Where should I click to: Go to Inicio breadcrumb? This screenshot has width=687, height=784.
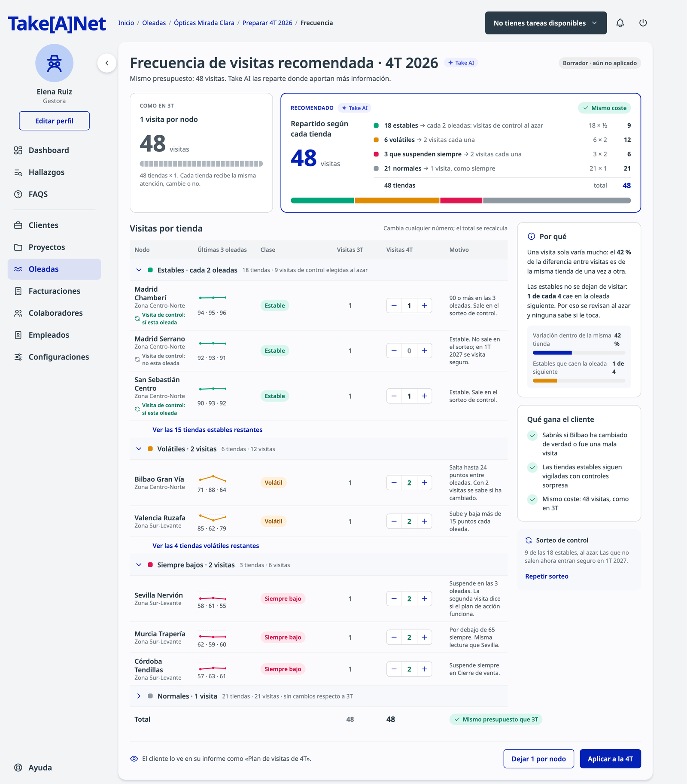click(126, 23)
